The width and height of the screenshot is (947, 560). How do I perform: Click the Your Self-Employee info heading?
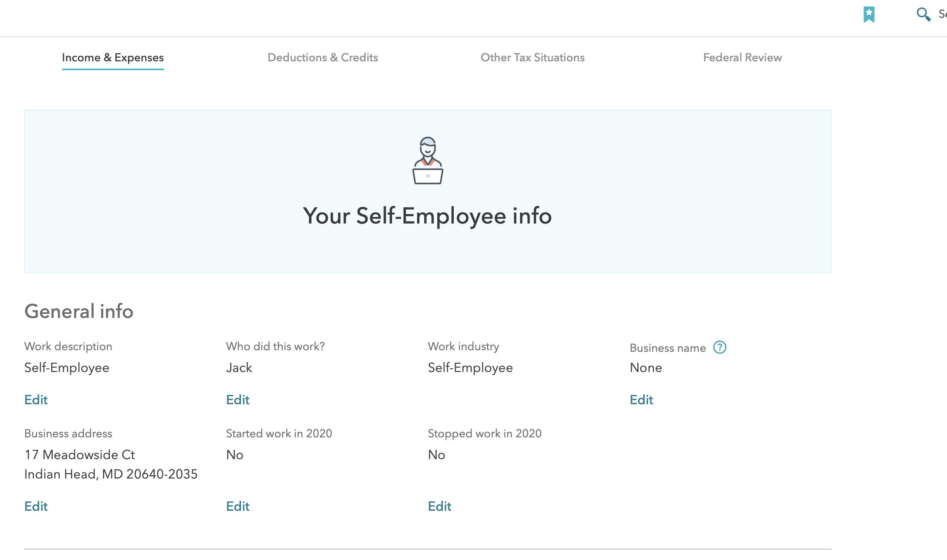(x=427, y=216)
